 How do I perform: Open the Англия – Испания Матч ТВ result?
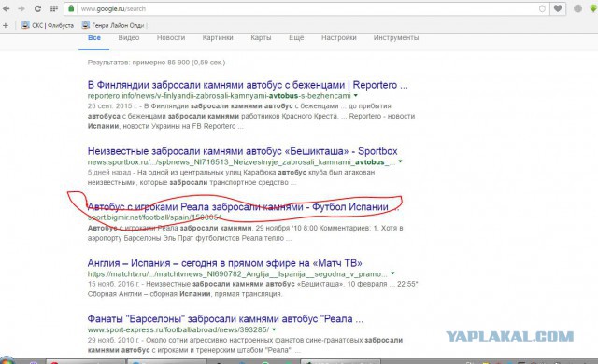click(224, 263)
